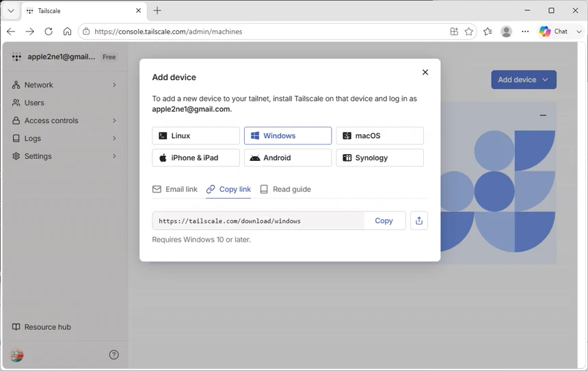588x371 pixels.
Task: Copy the Windows download link
Action: [x=384, y=221]
